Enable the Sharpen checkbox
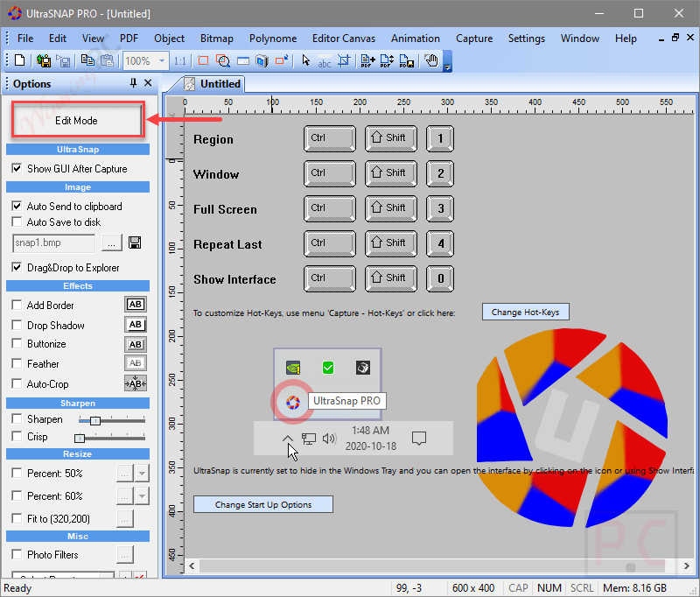This screenshot has height=597, width=700. (17, 418)
